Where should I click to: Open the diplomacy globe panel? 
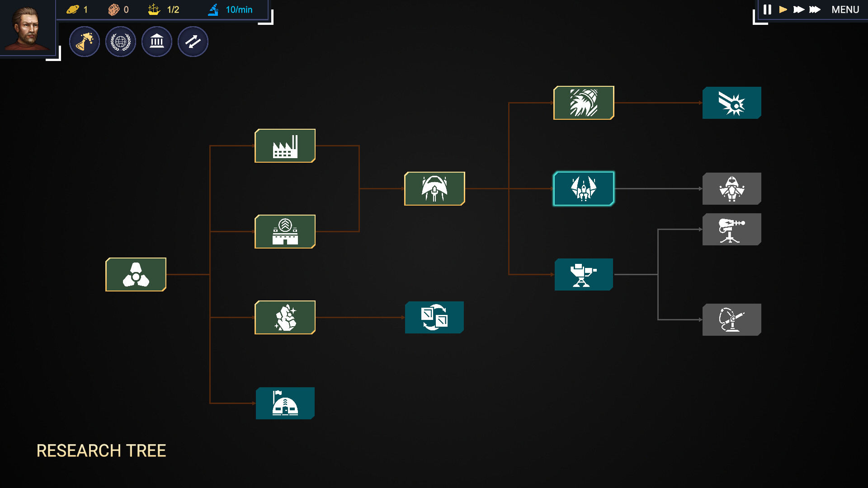tap(120, 41)
